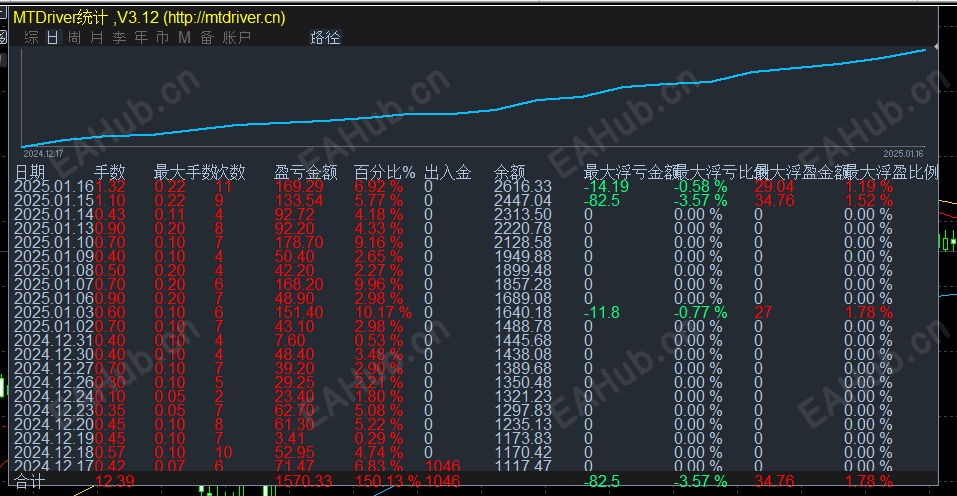Open the 备 notes tab
The height and width of the screenshot is (496, 957).
pos(207,37)
